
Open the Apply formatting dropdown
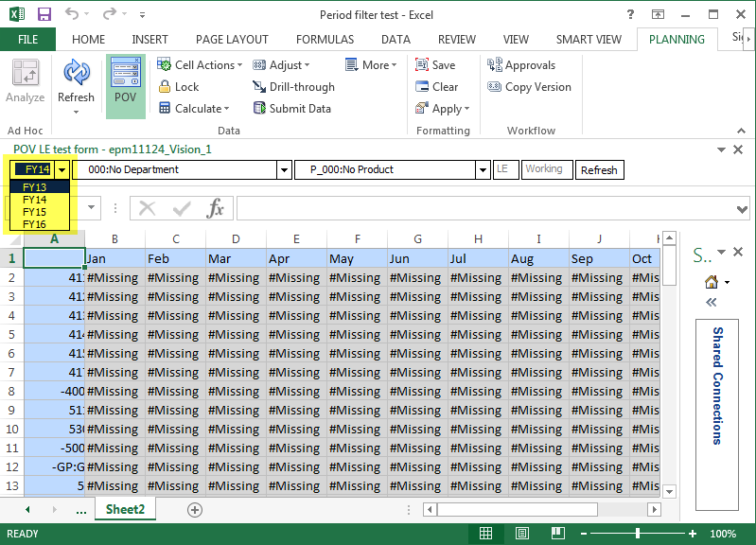(x=442, y=109)
